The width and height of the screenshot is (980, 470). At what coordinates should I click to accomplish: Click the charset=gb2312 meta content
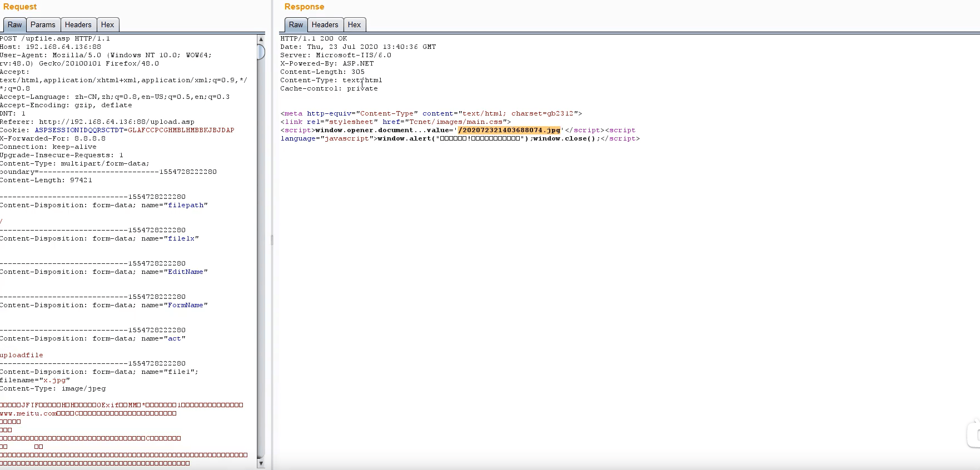pos(543,113)
